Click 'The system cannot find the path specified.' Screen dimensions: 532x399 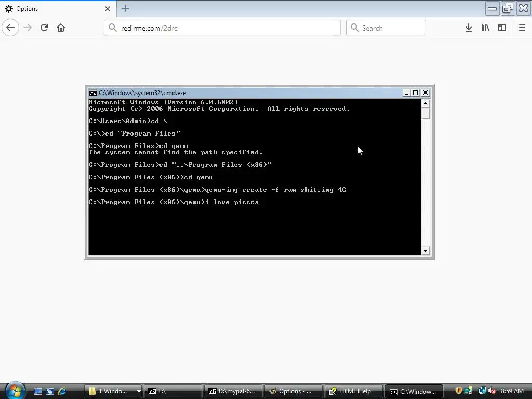point(176,152)
